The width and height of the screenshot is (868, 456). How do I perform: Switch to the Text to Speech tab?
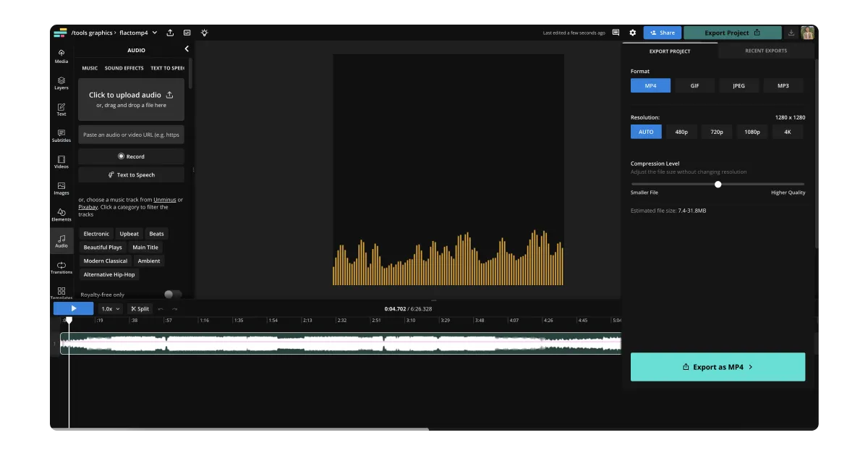167,68
